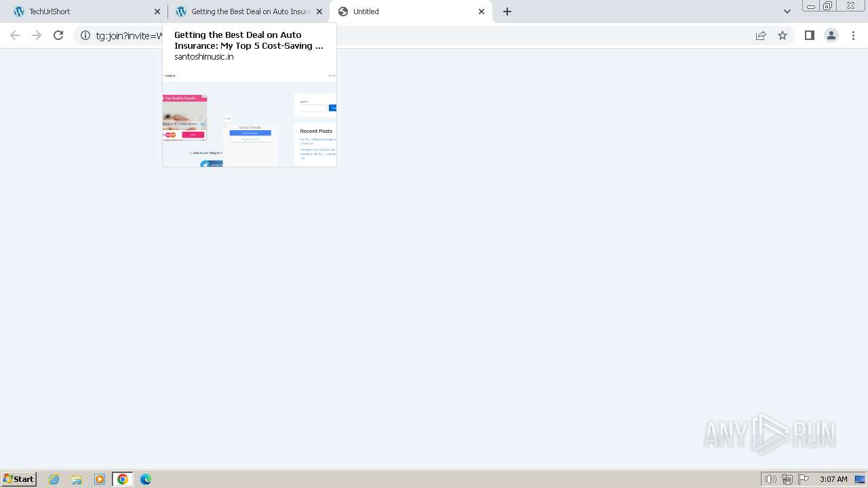Image resolution: width=868 pixels, height=488 pixels.
Task: Click the tab hover preview thumbnail
Action: pyautogui.click(x=250, y=117)
